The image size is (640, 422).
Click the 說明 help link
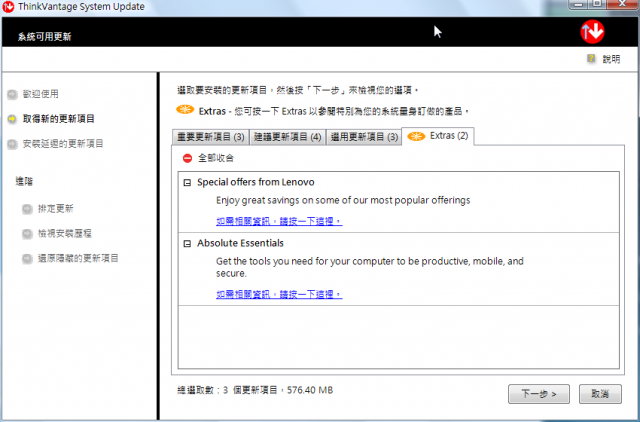pos(611,59)
